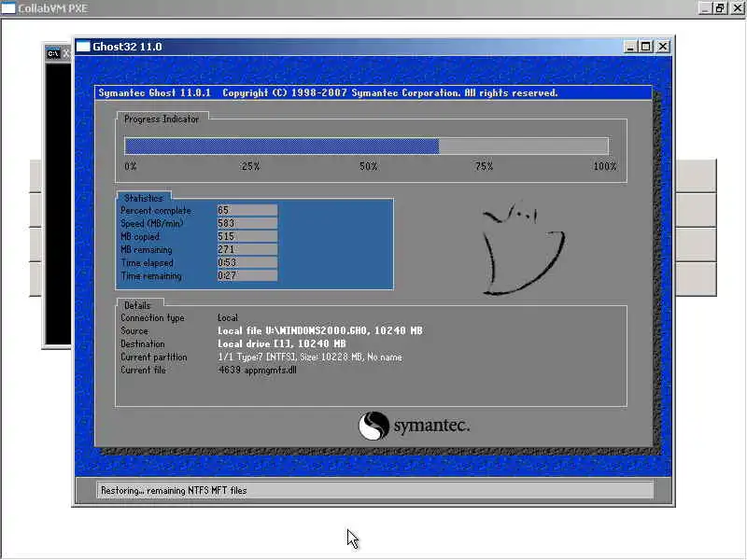747x560 pixels.
Task: Click the 25% progress marker label
Action: 250,166
